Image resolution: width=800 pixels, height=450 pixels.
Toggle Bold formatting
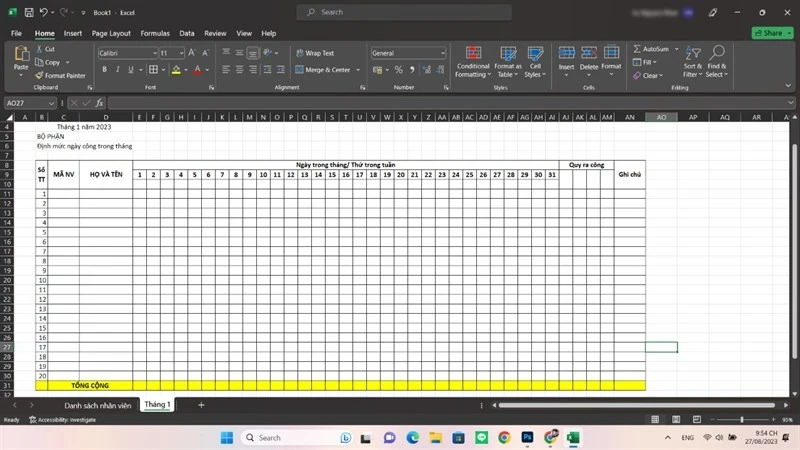pos(105,69)
